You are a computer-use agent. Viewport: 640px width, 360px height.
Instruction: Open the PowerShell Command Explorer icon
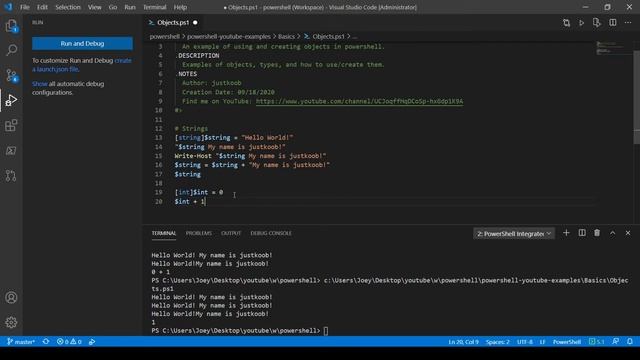11,151
